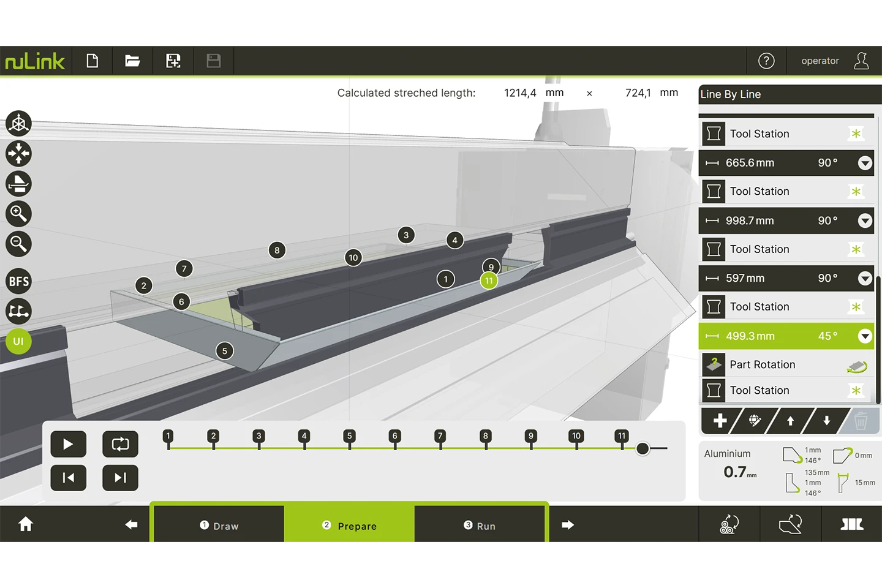
Task: Toggle the Part Rotation flip control
Action: (857, 364)
